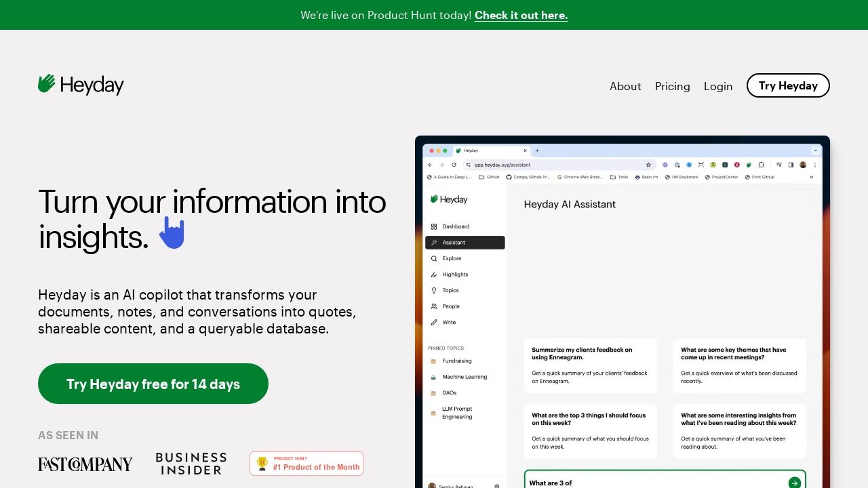Screen dimensions: 868x488
Task: Click the browser back arrow in the demo
Action: click(430, 165)
